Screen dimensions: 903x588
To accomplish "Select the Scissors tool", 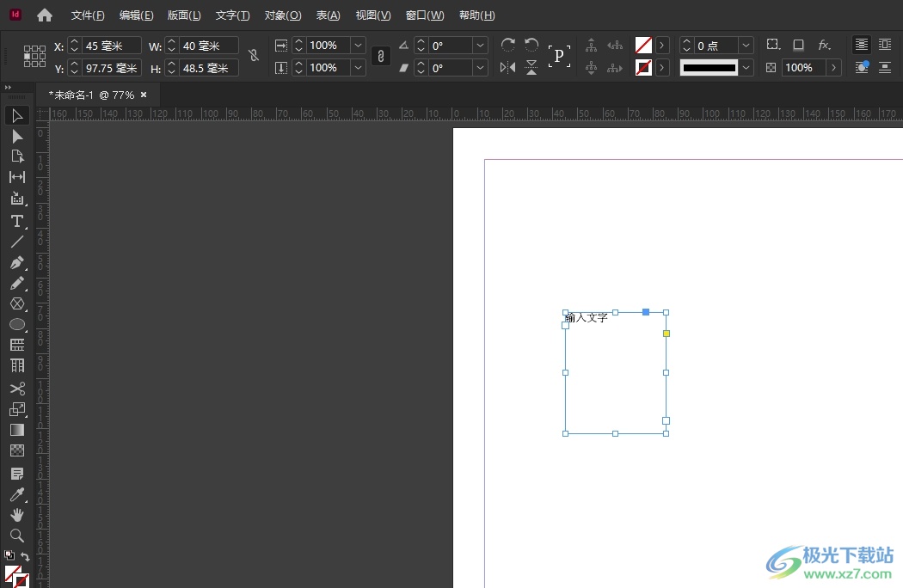I will (x=16, y=389).
